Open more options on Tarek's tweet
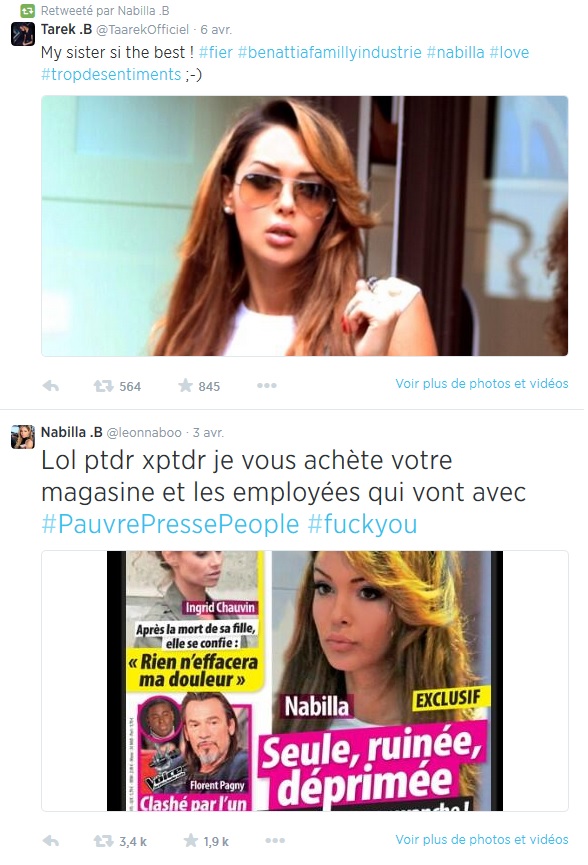 click(x=266, y=386)
